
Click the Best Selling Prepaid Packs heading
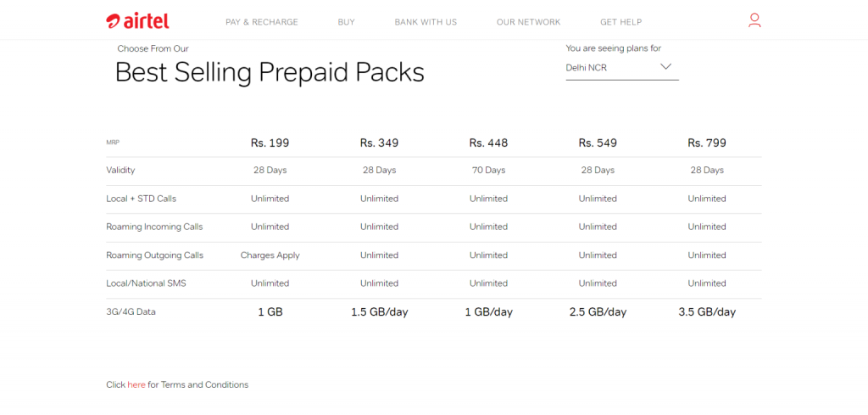(270, 72)
